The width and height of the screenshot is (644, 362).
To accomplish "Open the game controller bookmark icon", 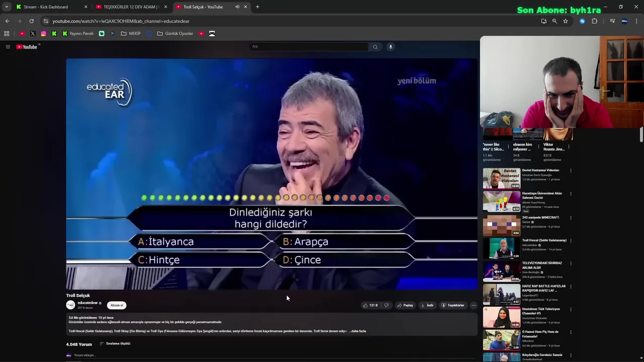I will (x=212, y=34).
